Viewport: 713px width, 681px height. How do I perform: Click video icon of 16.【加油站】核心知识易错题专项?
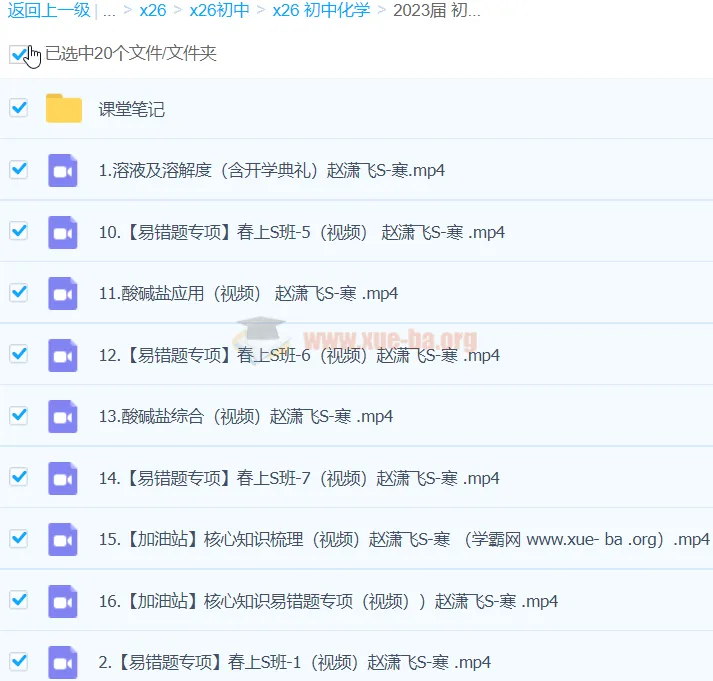click(63, 601)
